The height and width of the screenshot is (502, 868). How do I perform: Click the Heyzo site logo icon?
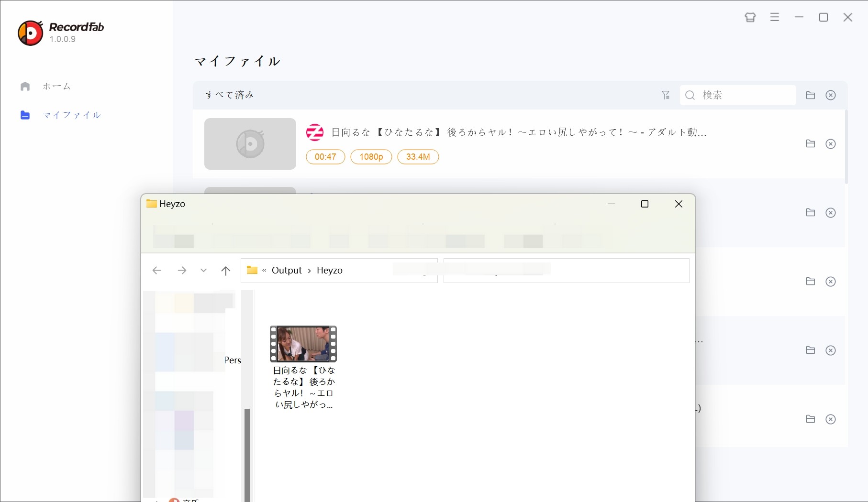click(x=315, y=132)
